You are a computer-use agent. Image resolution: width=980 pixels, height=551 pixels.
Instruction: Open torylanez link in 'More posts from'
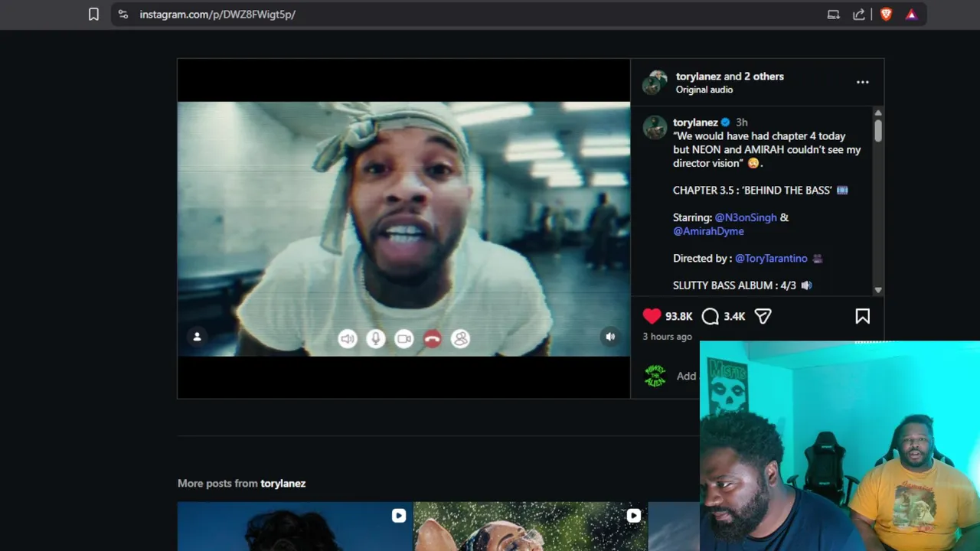click(x=283, y=484)
